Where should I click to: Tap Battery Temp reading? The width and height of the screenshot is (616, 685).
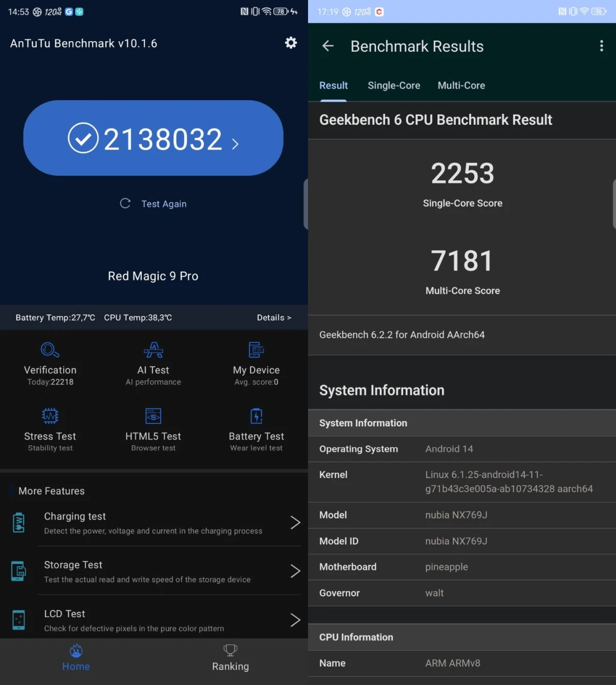point(55,317)
